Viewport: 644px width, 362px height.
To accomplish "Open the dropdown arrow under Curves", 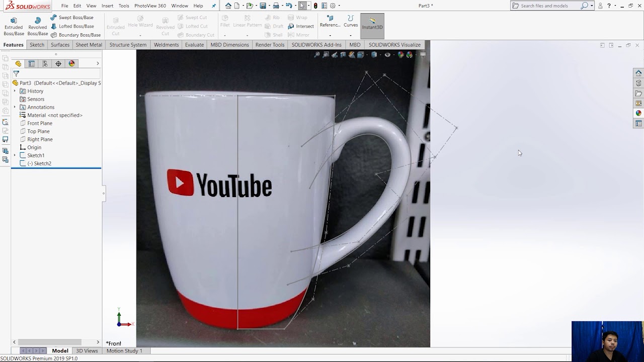I will coord(351,35).
